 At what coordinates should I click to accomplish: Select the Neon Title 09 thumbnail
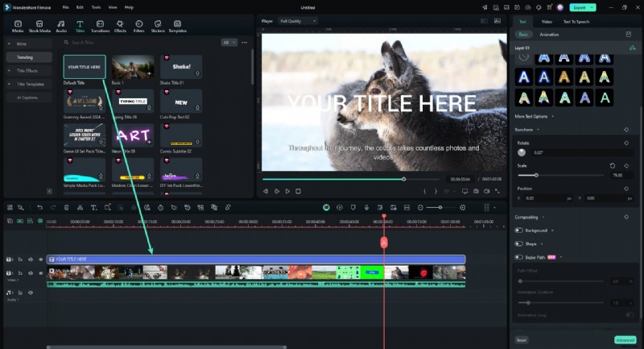pos(133,135)
